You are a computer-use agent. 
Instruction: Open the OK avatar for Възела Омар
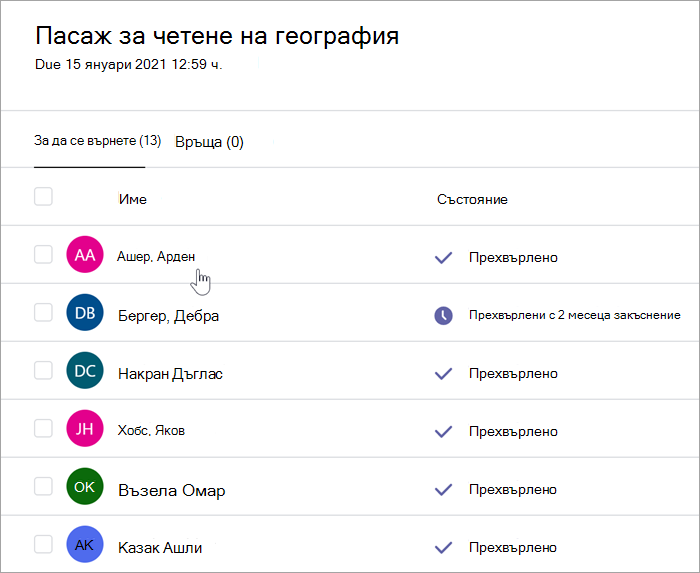[x=85, y=486]
